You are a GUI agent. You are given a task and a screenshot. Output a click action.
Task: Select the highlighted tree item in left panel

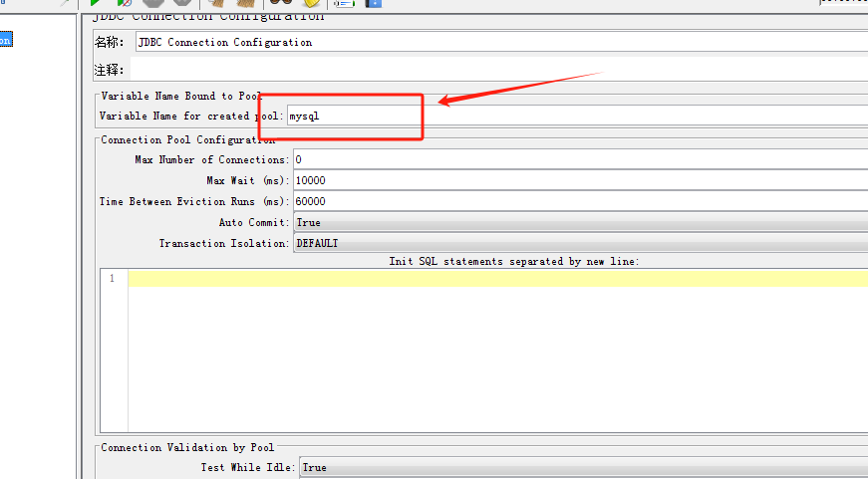coord(6,40)
